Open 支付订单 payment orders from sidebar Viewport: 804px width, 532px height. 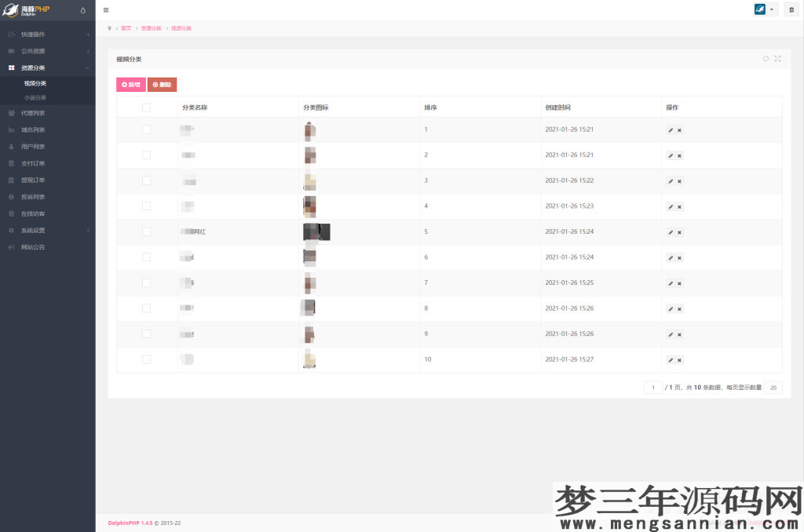pyautogui.click(x=13, y=163)
